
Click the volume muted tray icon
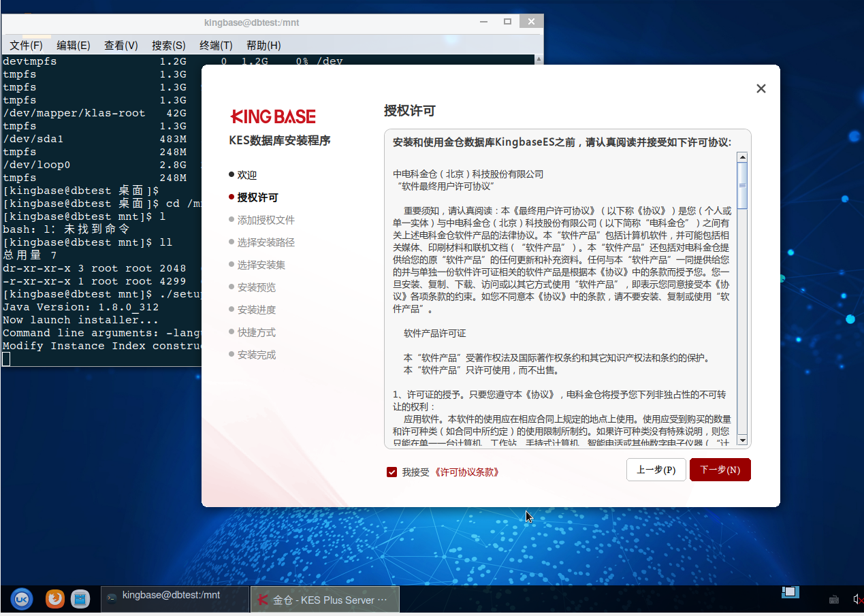click(857, 600)
